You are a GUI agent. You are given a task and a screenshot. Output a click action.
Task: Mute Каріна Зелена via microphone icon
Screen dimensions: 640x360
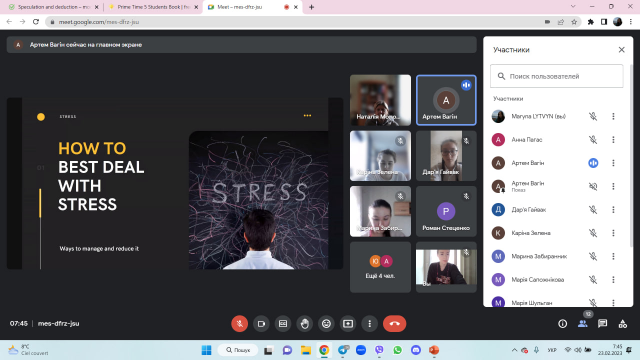point(593,233)
